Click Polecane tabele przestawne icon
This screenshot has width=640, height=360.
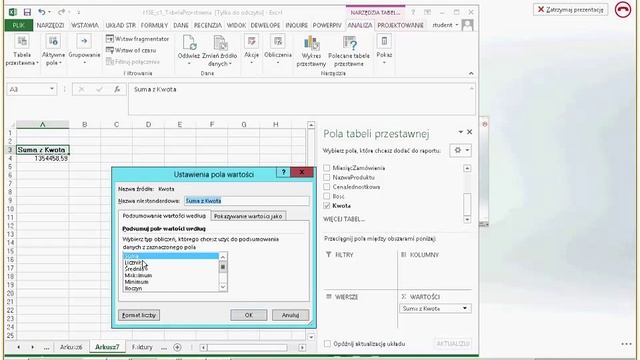[349, 43]
